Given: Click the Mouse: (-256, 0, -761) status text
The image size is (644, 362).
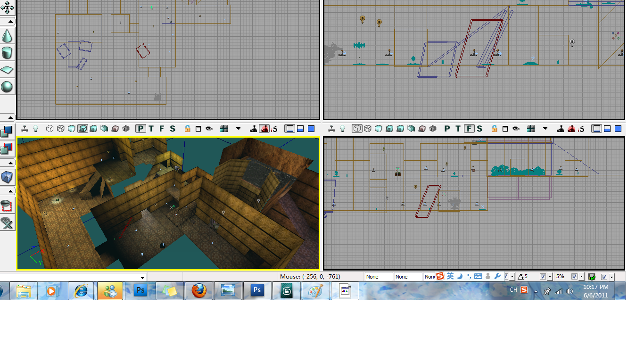Looking at the screenshot, I should point(310,277).
